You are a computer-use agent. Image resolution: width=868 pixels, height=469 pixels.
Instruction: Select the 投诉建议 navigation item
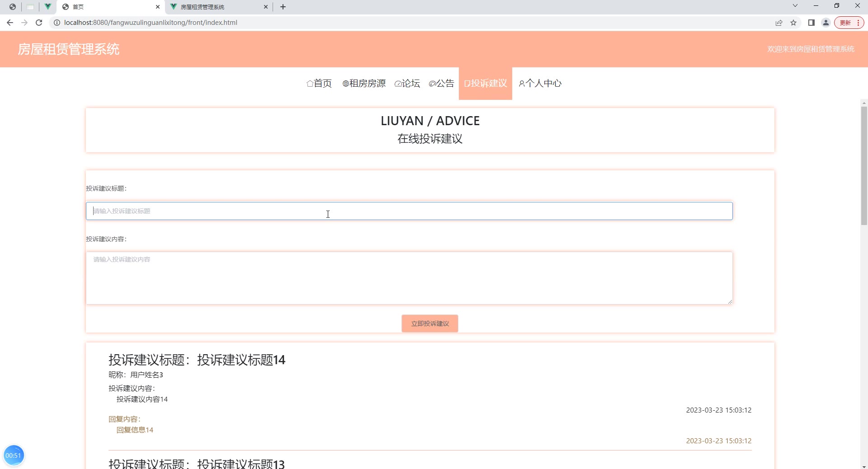(x=486, y=83)
